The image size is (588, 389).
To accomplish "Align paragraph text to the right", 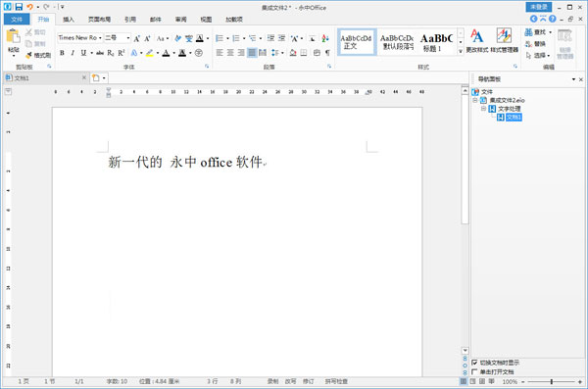I will coord(241,53).
